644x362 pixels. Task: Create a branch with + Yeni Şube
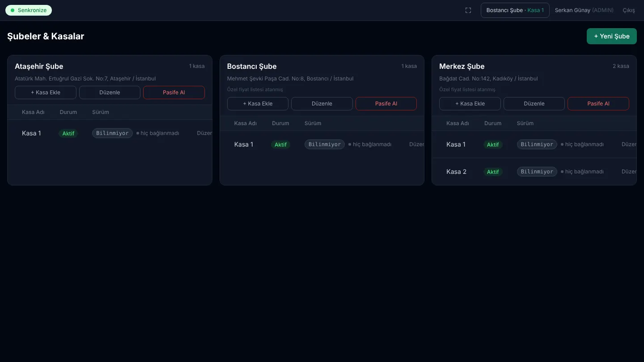pos(611,36)
